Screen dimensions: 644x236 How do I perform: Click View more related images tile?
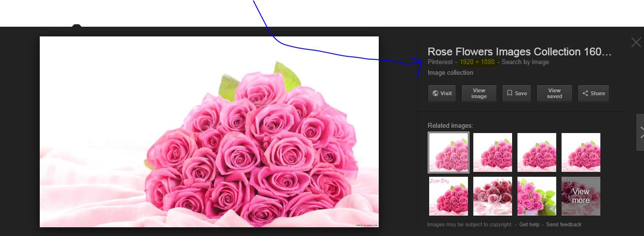tap(581, 196)
